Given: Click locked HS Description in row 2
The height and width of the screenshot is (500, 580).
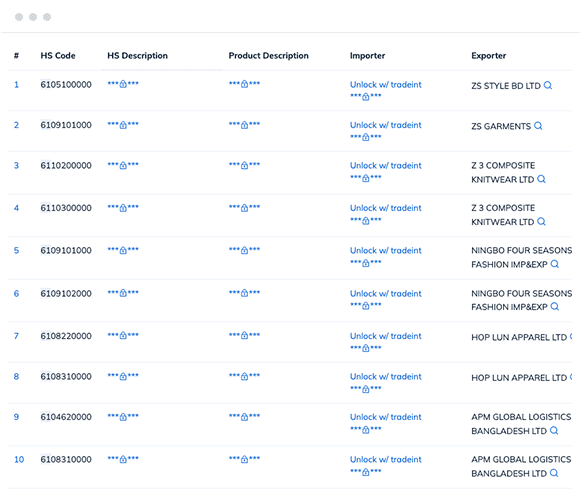Looking at the screenshot, I should 123,125.
